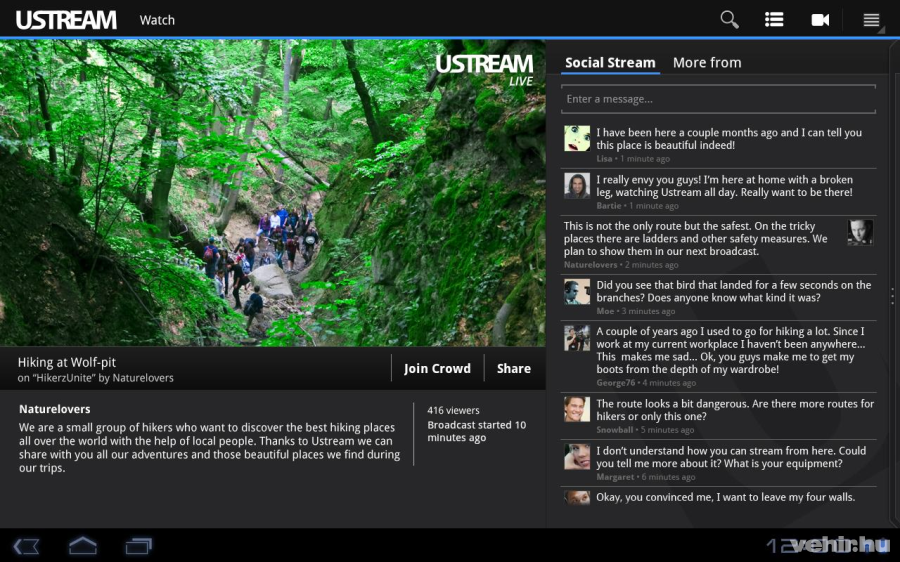900x562 pixels.
Task: Switch to the Social Stream tab
Action: pos(610,62)
